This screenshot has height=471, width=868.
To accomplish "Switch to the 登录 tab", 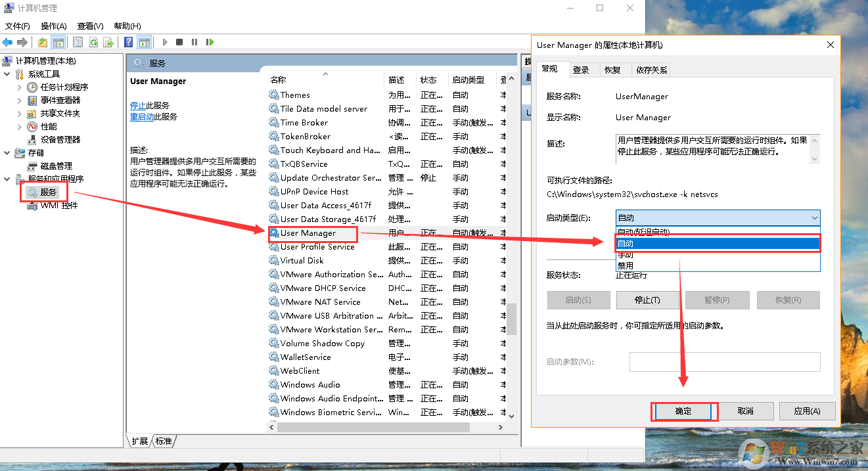I will (x=581, y=70).
